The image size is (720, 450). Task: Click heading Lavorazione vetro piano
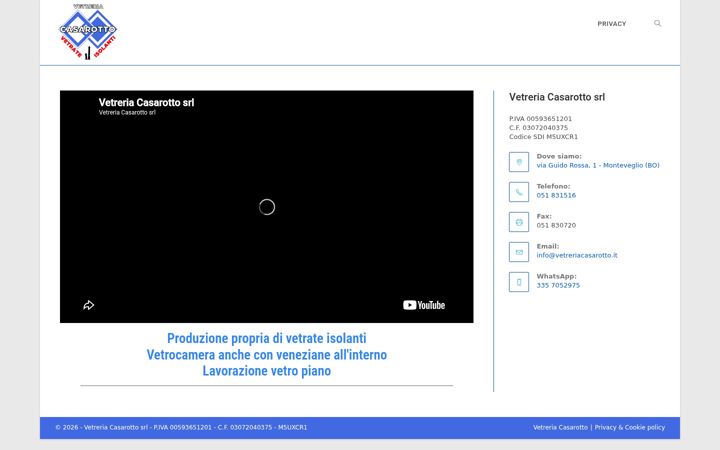tap(267, 371)
